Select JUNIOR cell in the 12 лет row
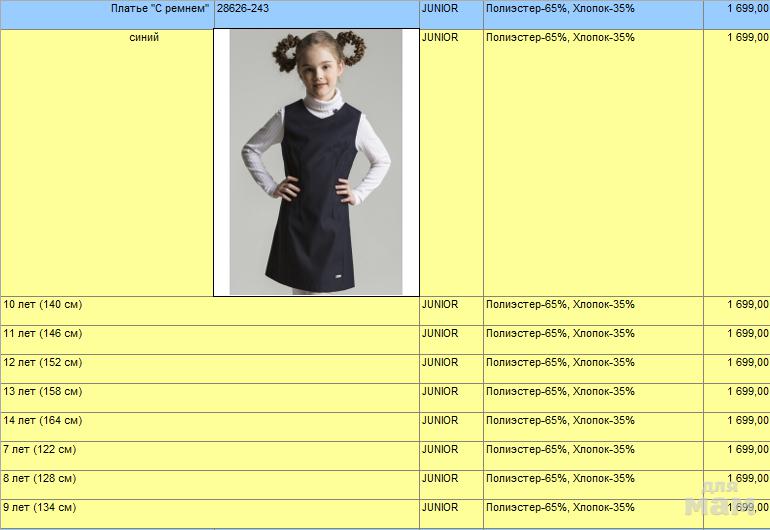Image resolution: width=770 pixels, height=530 pixels. coord(440,363)
